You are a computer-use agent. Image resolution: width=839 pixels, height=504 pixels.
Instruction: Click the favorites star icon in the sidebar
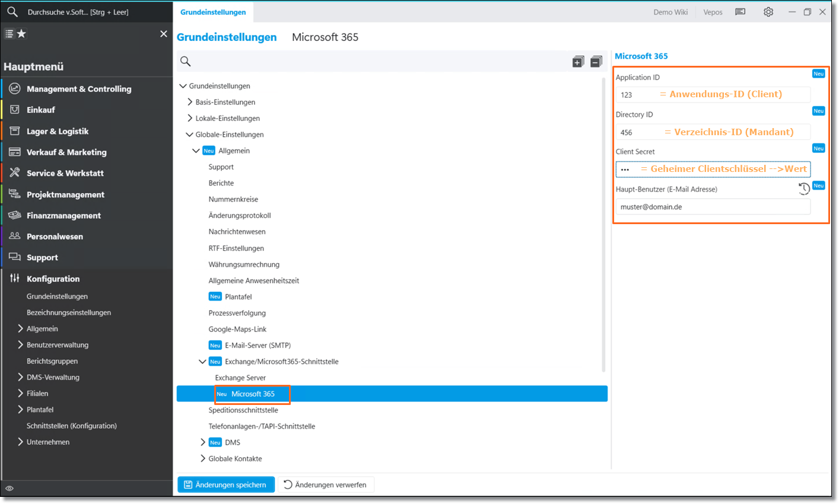click(x=21, y=34)
